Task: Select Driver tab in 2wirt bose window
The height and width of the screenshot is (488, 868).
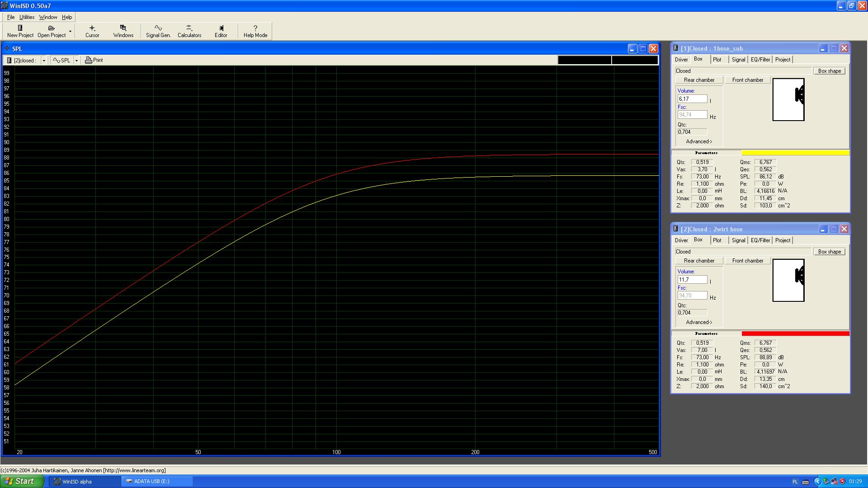Action: (681, 240)
